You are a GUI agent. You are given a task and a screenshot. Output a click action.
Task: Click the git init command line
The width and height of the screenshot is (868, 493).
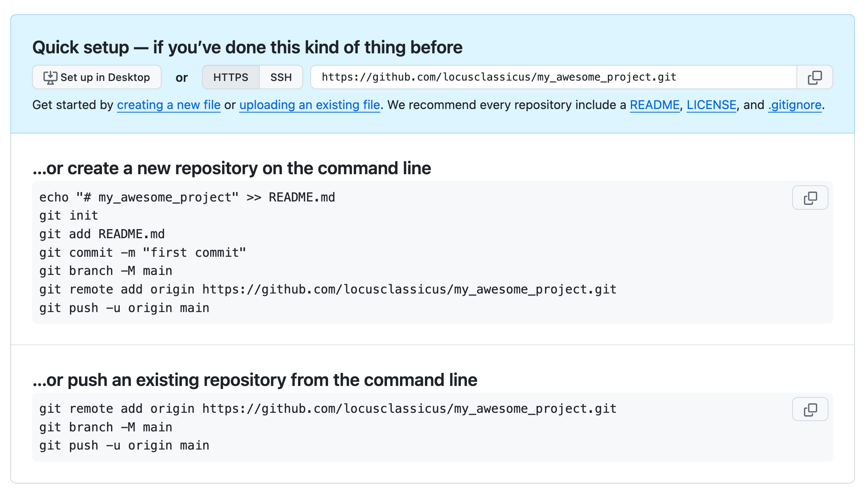(x=69, y=216)
